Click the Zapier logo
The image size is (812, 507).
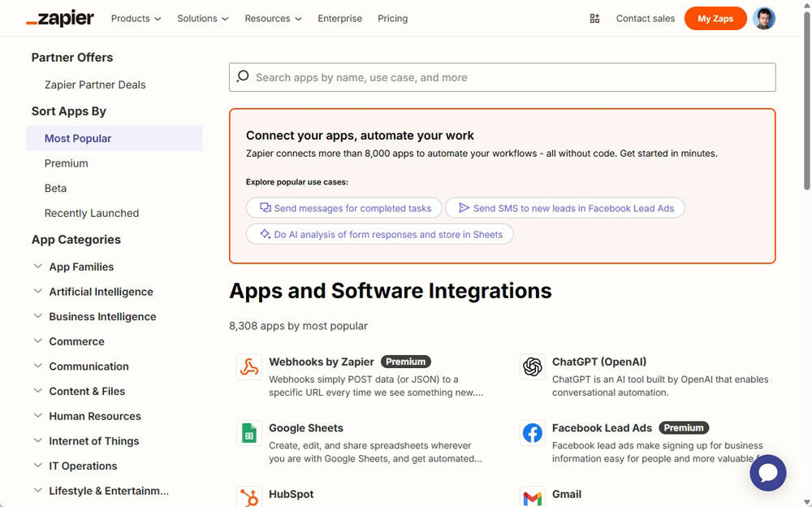pyautogui.click(x=60, y=19)
